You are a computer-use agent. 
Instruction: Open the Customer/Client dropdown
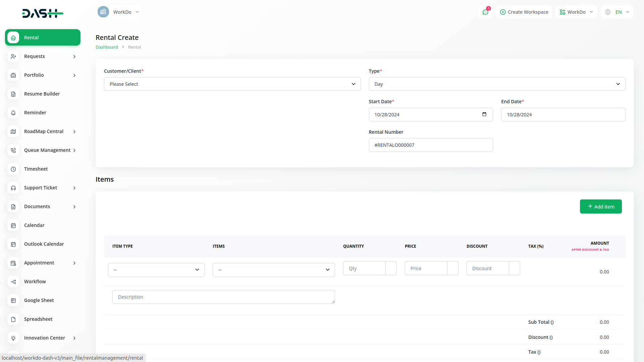pyautogui.click(x=232, y=84)
